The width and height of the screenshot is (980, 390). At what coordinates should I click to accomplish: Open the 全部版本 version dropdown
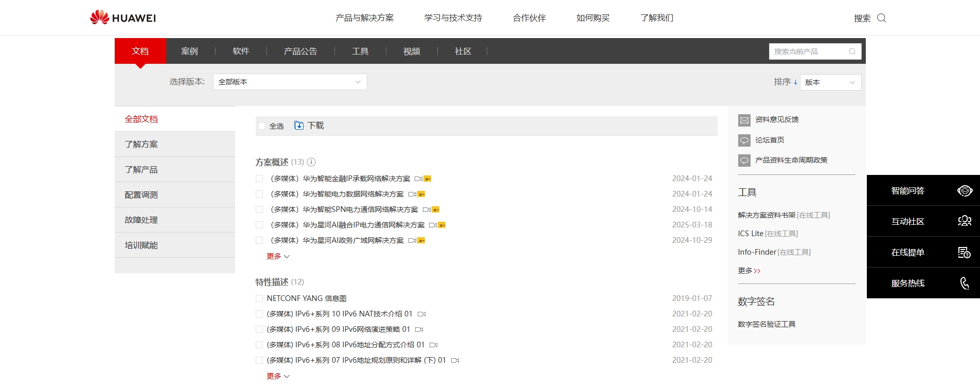(x=290, y=82)
